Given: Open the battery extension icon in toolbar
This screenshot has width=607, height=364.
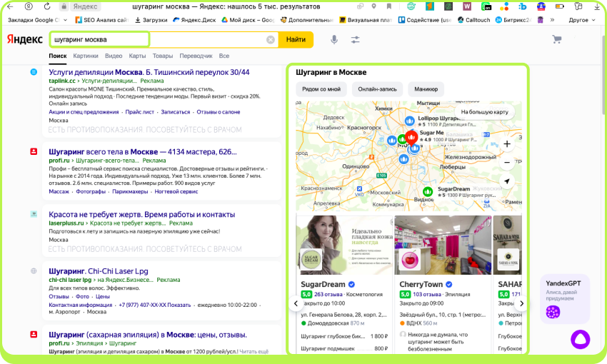Looking at the screenshot, I should 559,6.
